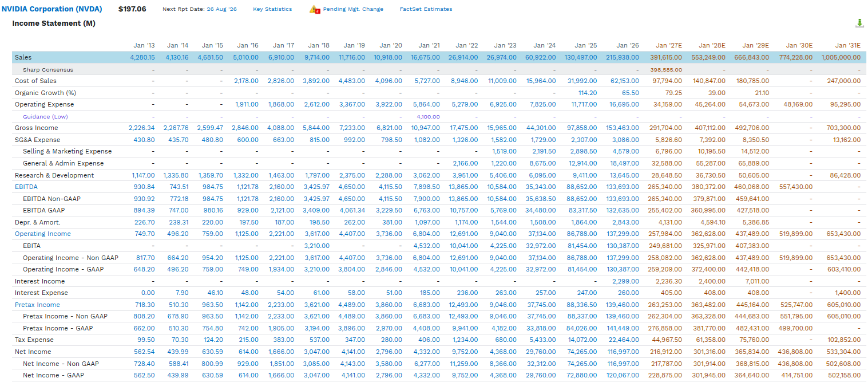Open the FactSet Estimates link
Screen dimensions: 868x382
426,9
